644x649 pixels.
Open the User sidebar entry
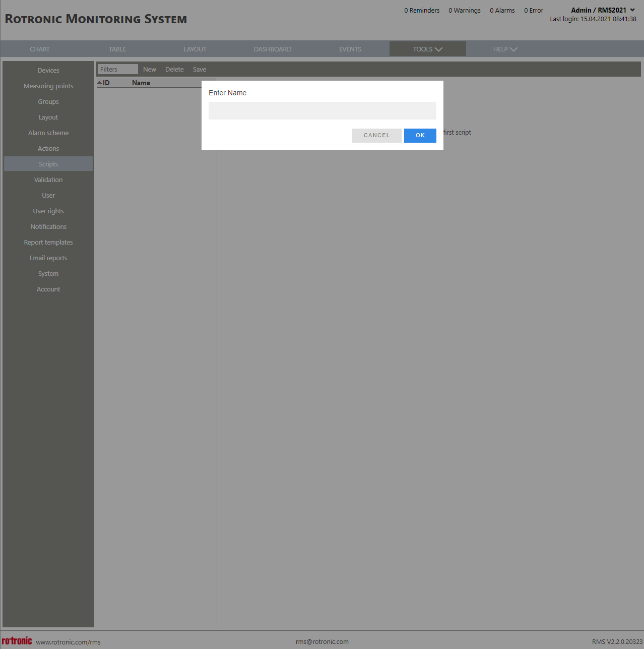48,195
